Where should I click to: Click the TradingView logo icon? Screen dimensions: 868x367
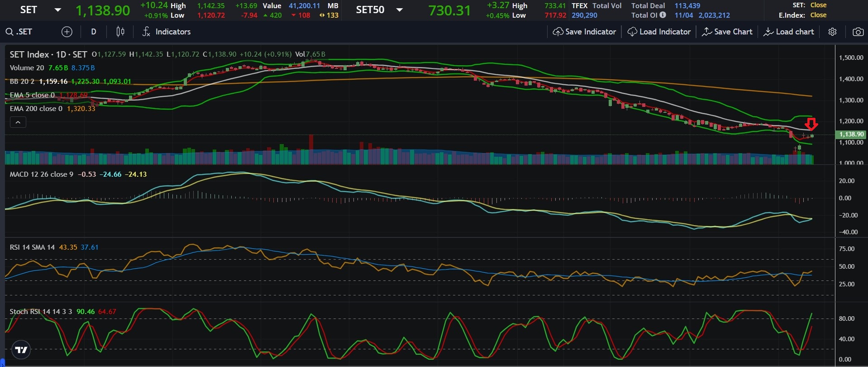[21, 350]
